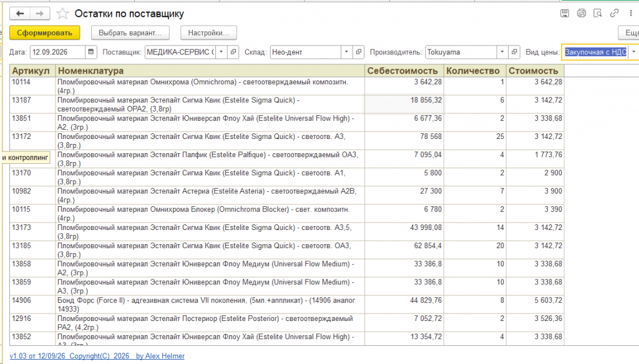Select article cell 13173
639x364 pixels.
tap(32, 232)
